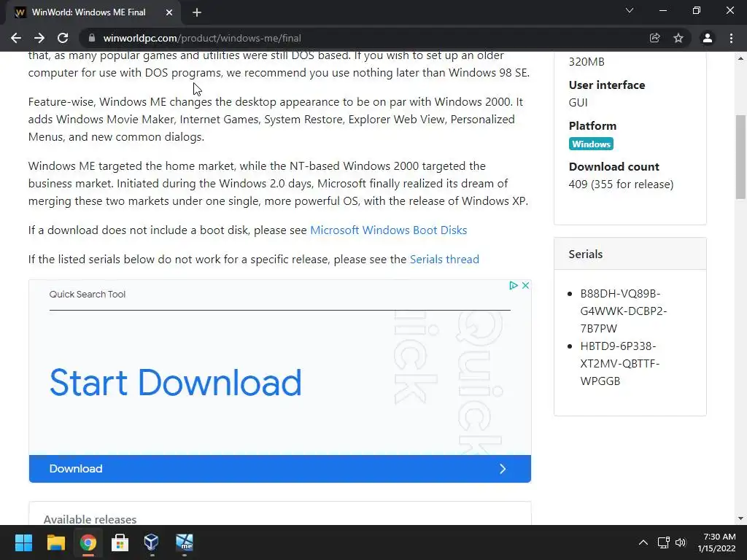747x560 pixels.
Task: Click the Chrome taskbar icon
Action: (88, 542)
